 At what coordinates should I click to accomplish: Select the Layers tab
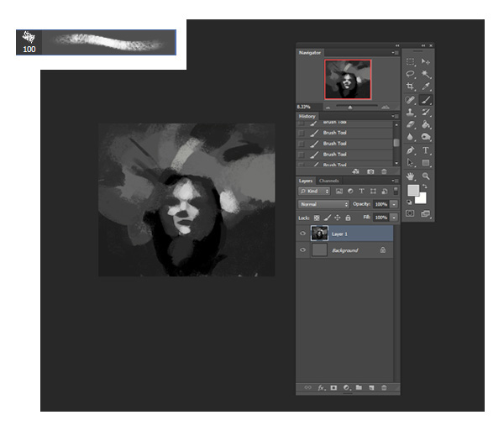[306, 181]
